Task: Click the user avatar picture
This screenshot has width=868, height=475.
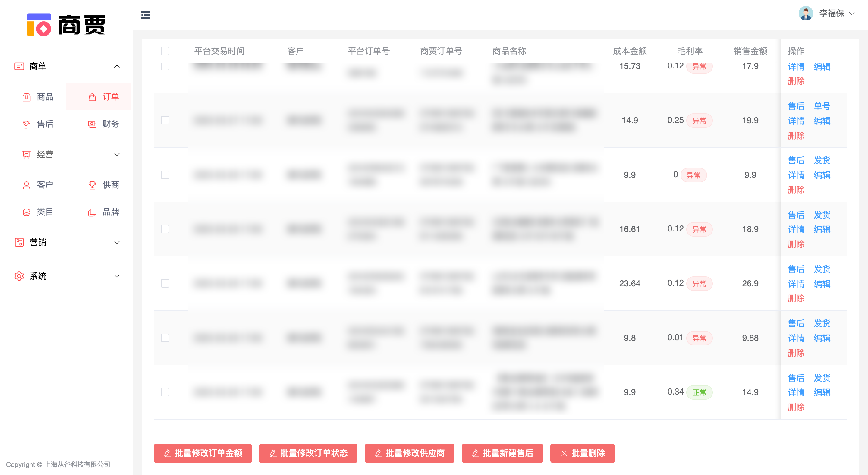Action: click(x=806, y=14)
